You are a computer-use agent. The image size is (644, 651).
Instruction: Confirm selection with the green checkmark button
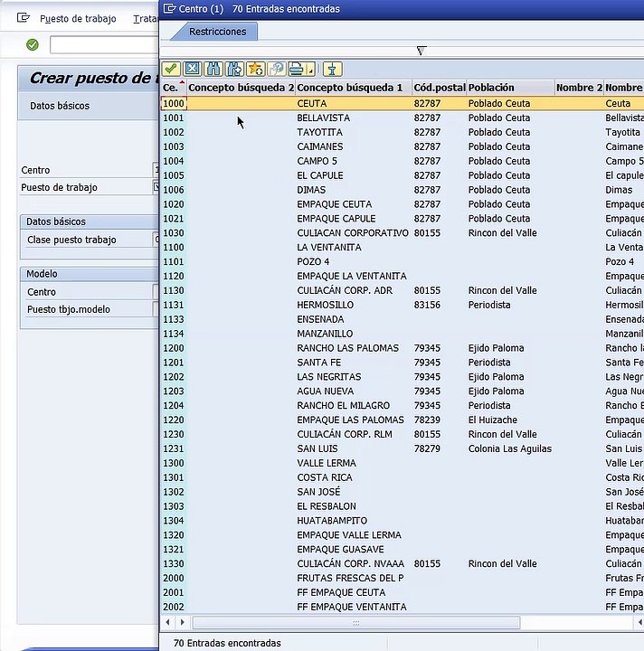(171, 69)
